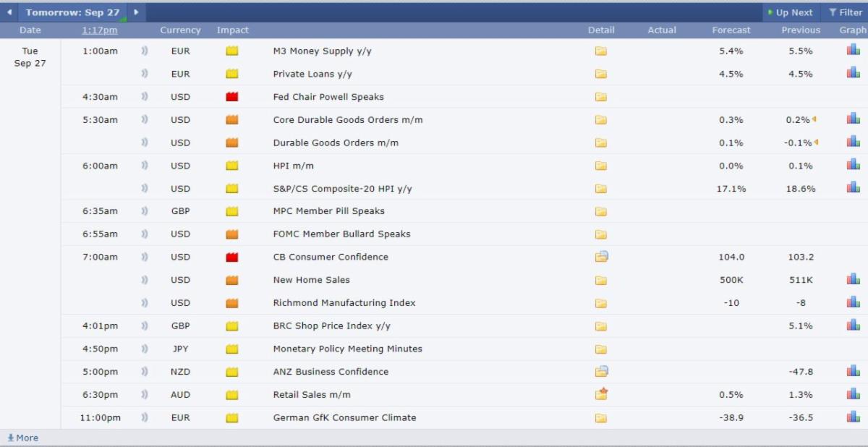
Task: Show graph for ANZ Business Confidence
Action: (854, 371)
